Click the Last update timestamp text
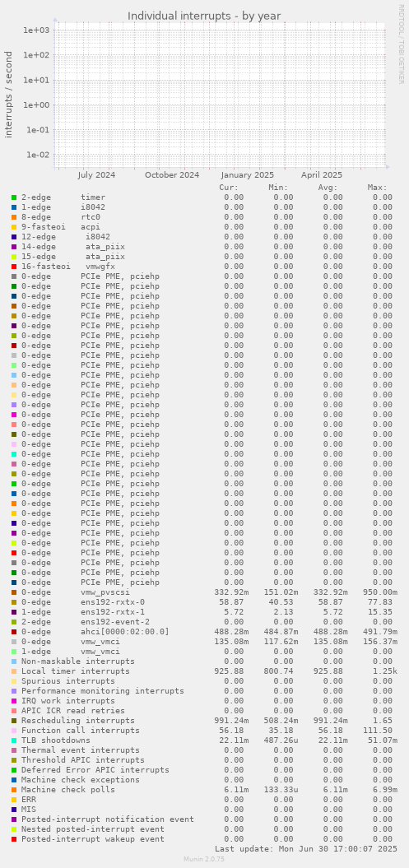Viewport: 409px width, 868px height. 306,849
